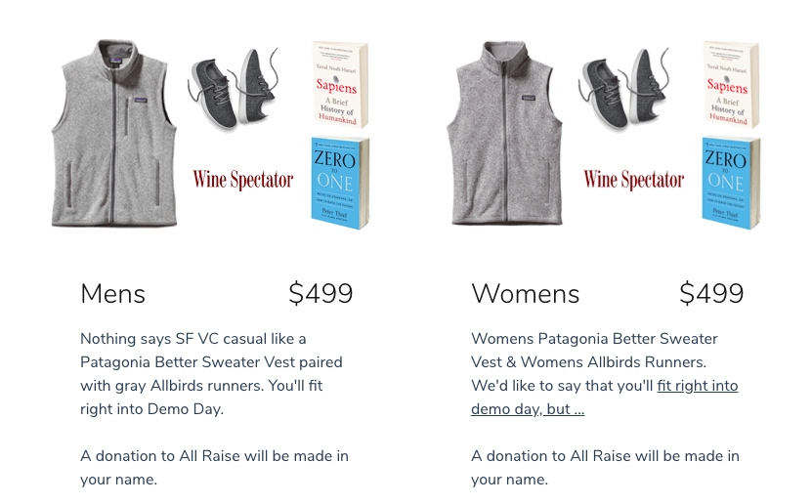Click the $499 price beside Mens
Viewport: 812px width, 504px height.
pyautogui.click(x=321, y=294)
